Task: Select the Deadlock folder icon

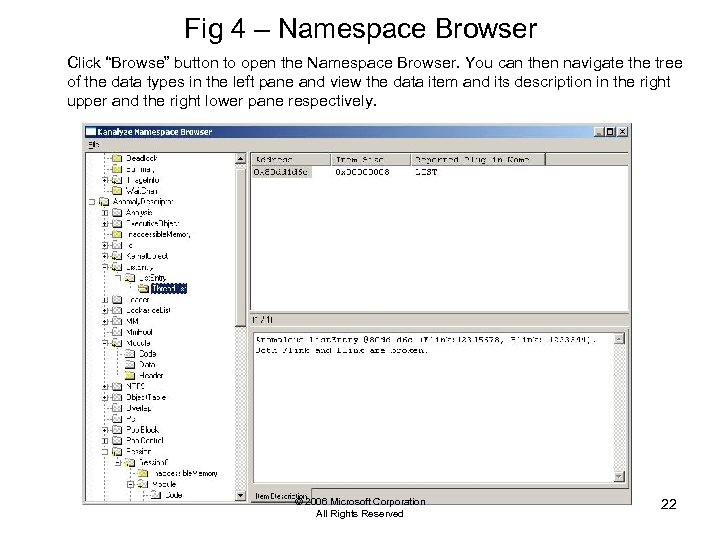Action: pos(117,158)
